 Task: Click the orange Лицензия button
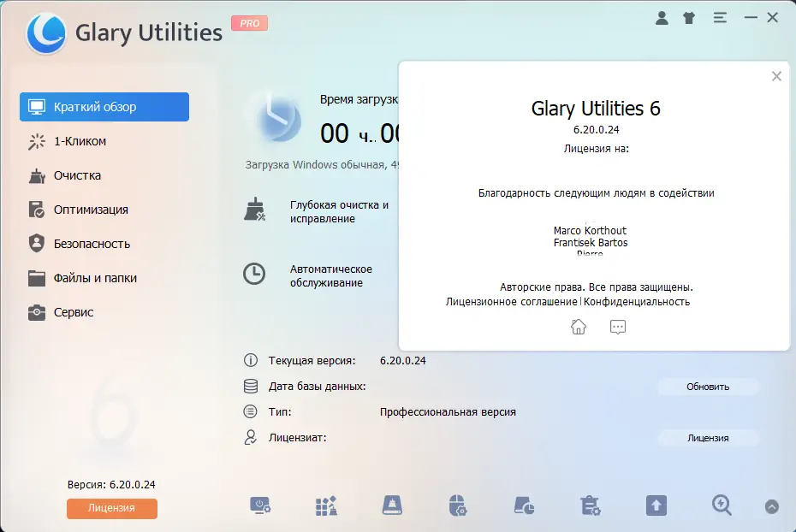[111, 508]
